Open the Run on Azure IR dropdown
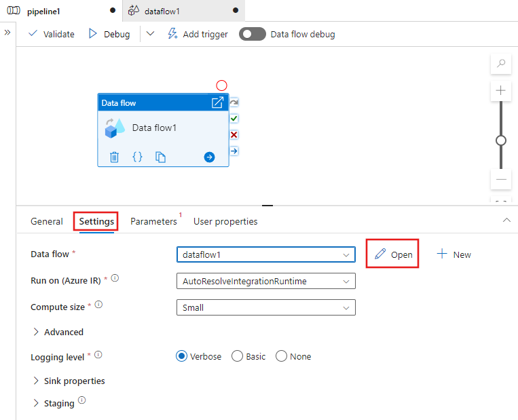Viewport: 518px width, 420px height. click(266, 281)
